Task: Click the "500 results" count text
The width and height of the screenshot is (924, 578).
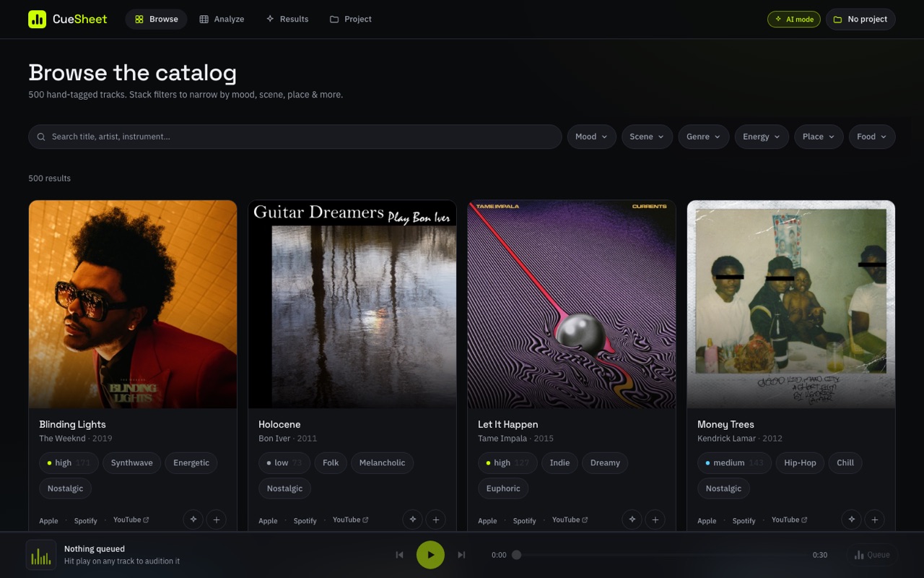Action: 50,178
